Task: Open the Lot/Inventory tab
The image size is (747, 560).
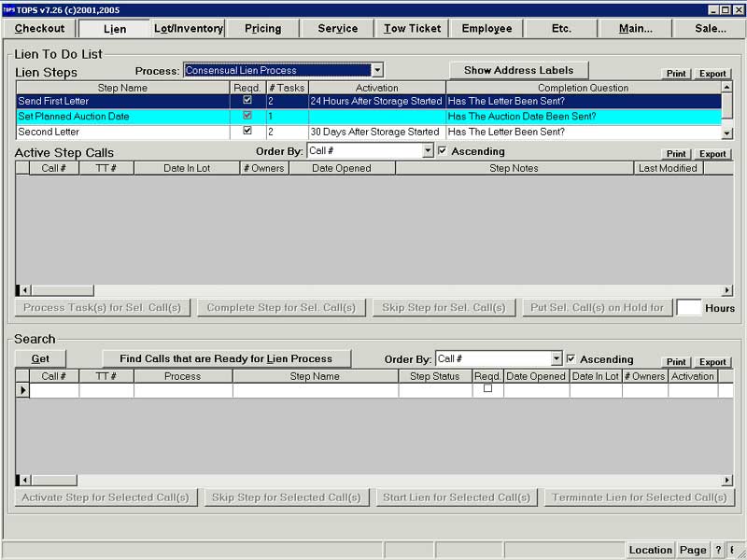Action: point(189,29)
